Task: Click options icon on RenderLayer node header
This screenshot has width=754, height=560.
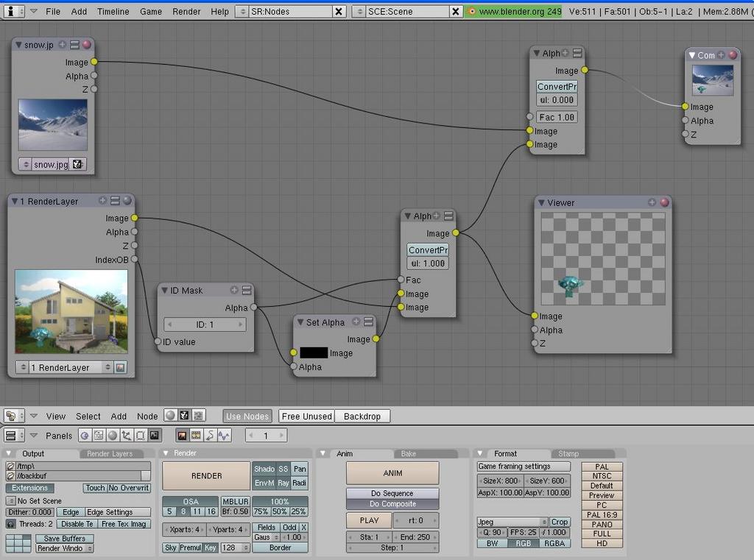Action: click(x=115, y=201)
